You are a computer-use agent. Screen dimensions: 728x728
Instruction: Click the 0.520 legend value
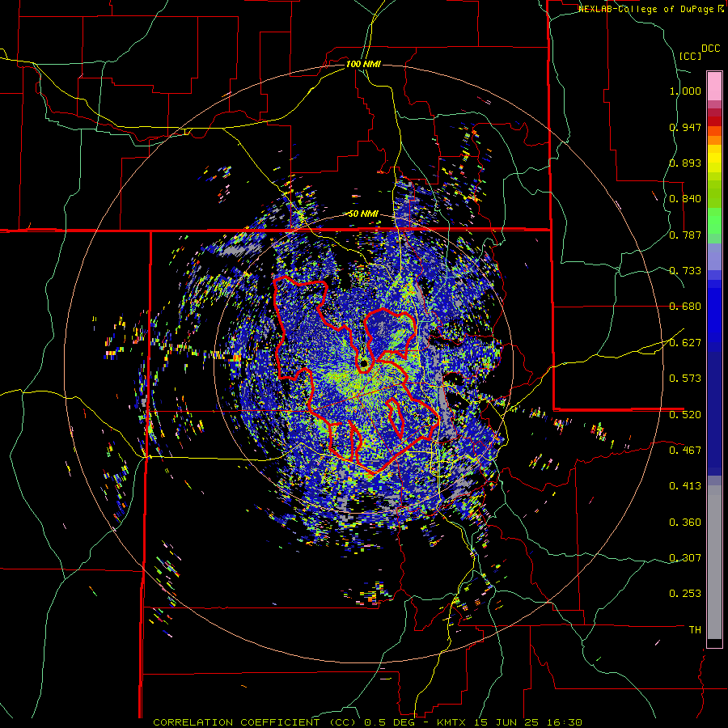pyautogui.click(x=685, y=413)
